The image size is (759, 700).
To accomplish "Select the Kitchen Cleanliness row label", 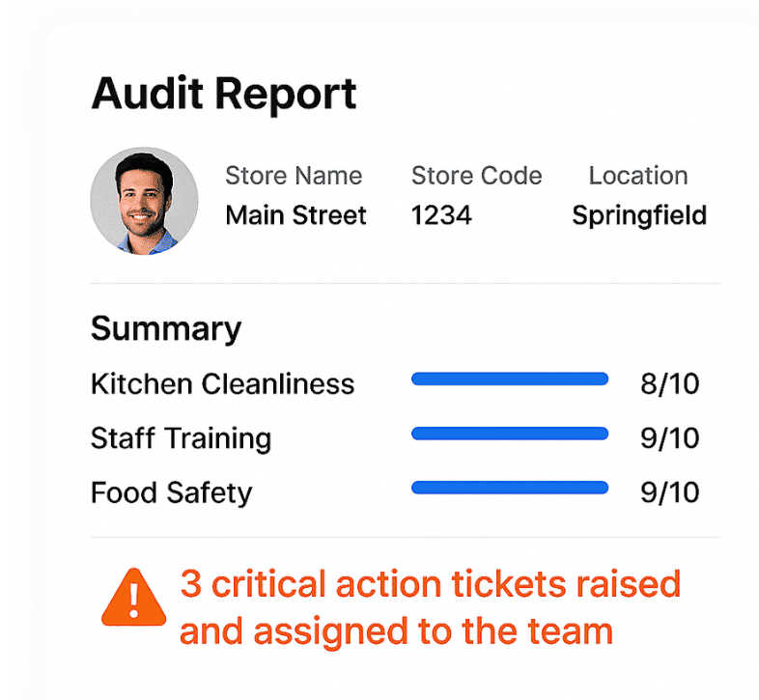I will 223,384.
